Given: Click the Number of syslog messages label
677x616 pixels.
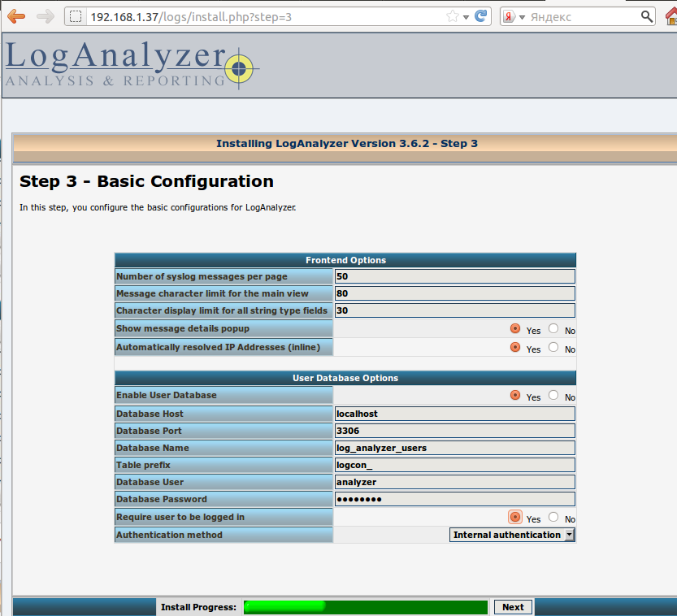Looking at the screenshot, I should coord(202,276).
